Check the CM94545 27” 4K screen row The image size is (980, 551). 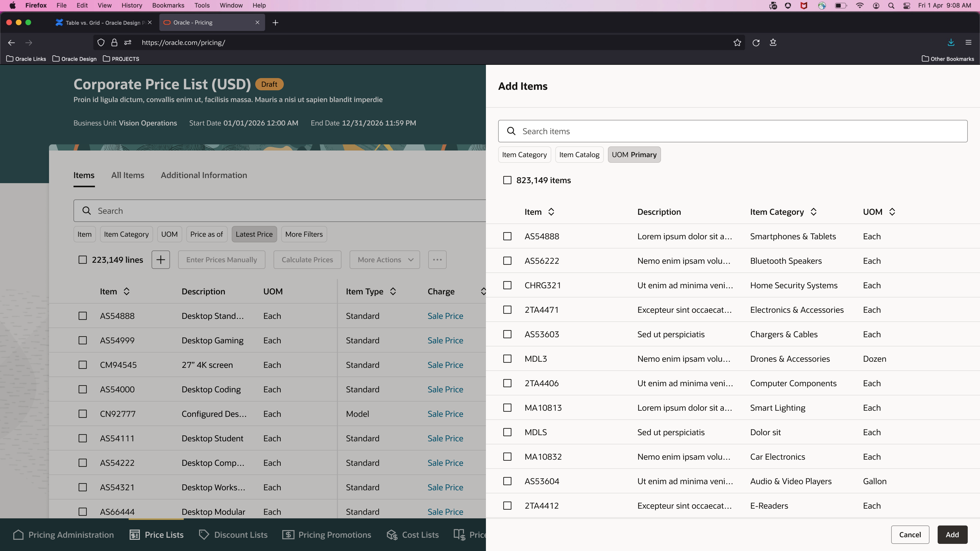click(x=82, y=365)
